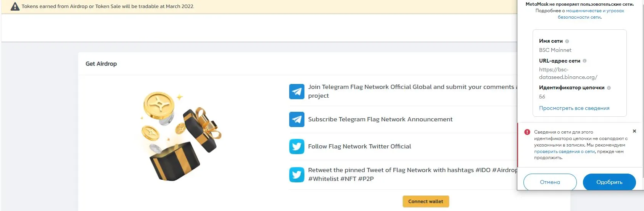Open Follow Flag Network Twitter Official task

point(359,147)
